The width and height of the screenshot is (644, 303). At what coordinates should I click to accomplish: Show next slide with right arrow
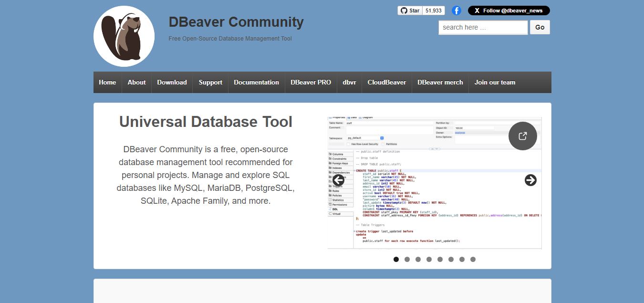(530, 180)
